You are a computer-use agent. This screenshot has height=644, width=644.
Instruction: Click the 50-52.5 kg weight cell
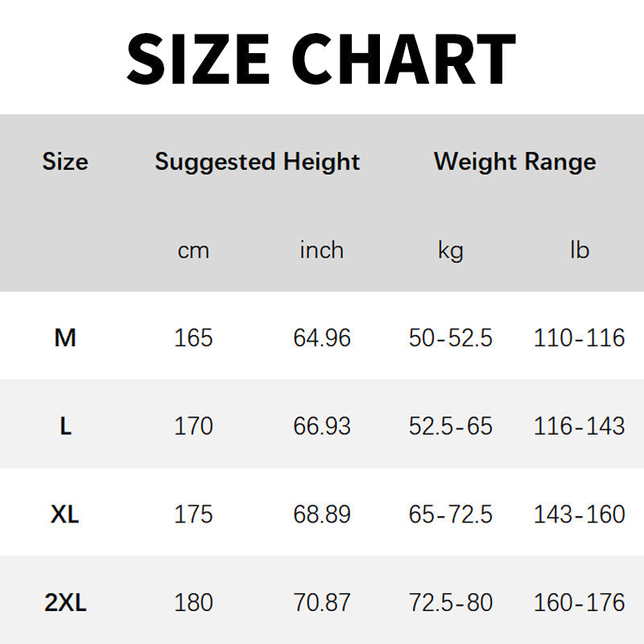[451, 337]
